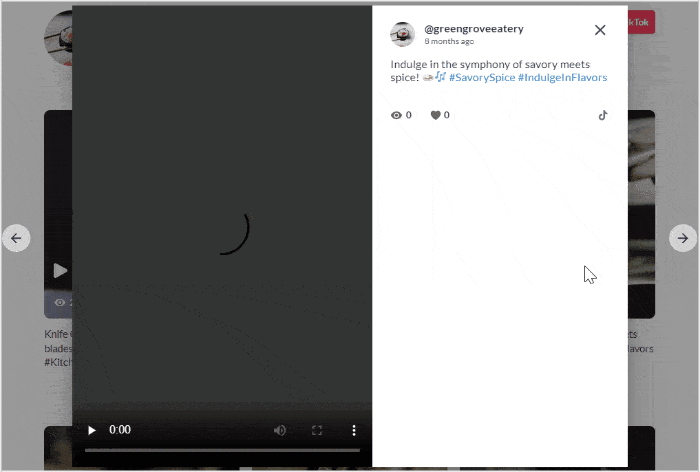Click the video progress bar
The height and width of the screenshot is (472, 700).
pos(222,450)
